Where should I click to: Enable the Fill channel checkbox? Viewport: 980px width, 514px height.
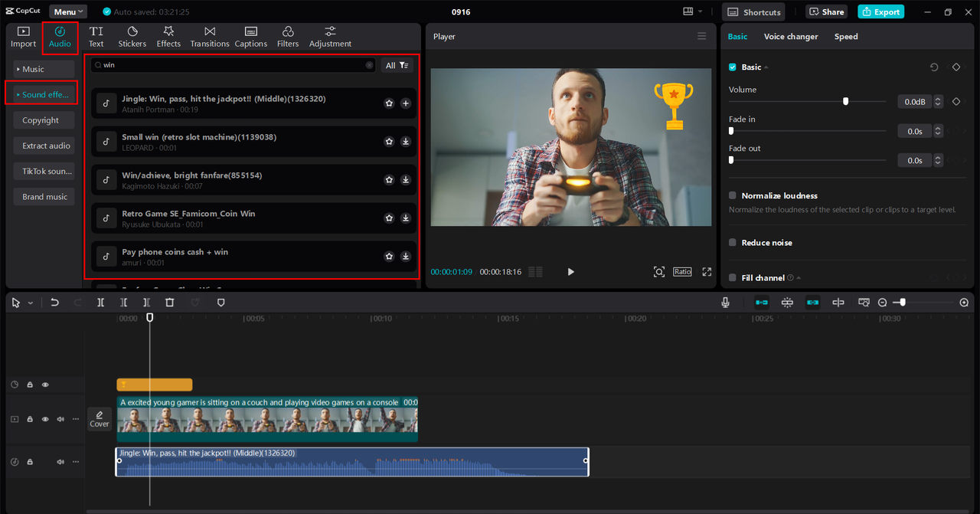pos(733,278)
